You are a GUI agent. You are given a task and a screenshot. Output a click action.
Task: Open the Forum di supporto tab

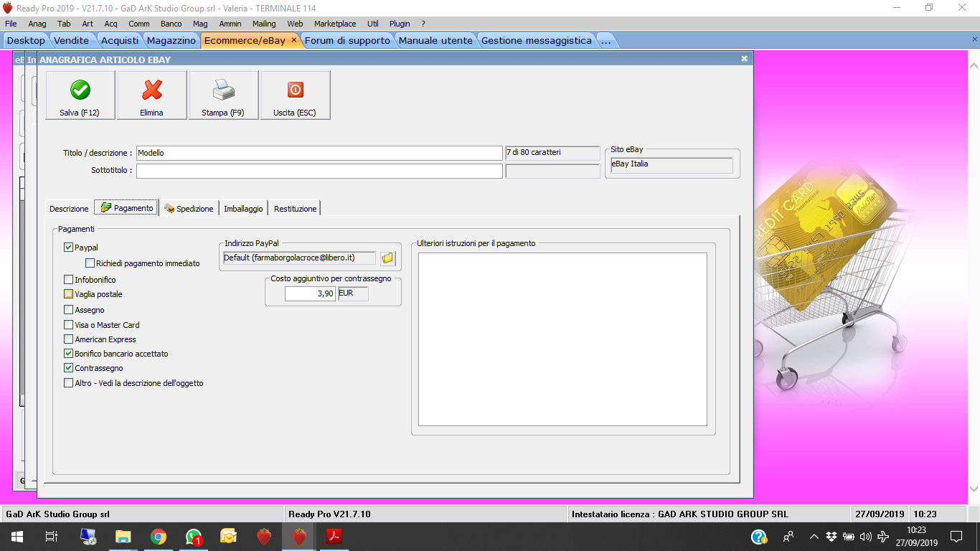347,40
